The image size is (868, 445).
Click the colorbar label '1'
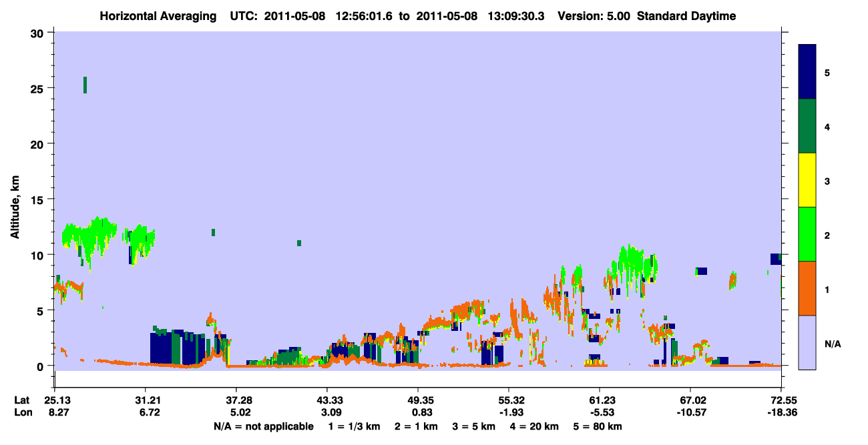click(827, 289)
